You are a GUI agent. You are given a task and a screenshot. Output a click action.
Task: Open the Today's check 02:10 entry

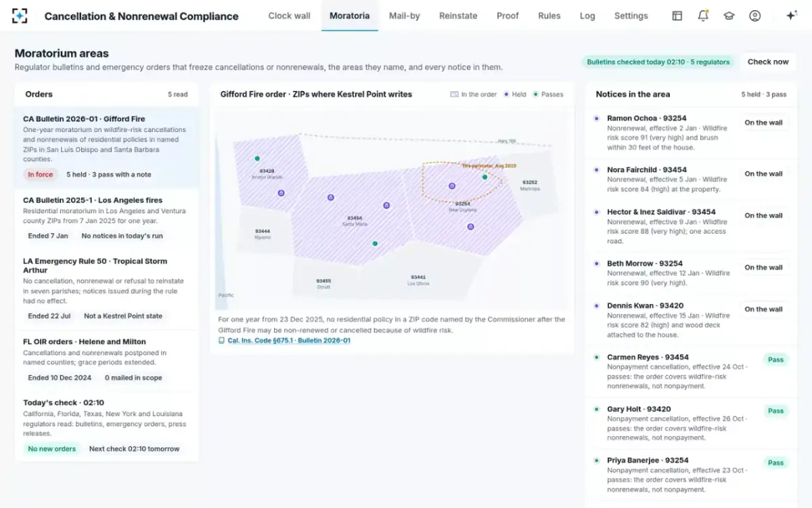107,426
